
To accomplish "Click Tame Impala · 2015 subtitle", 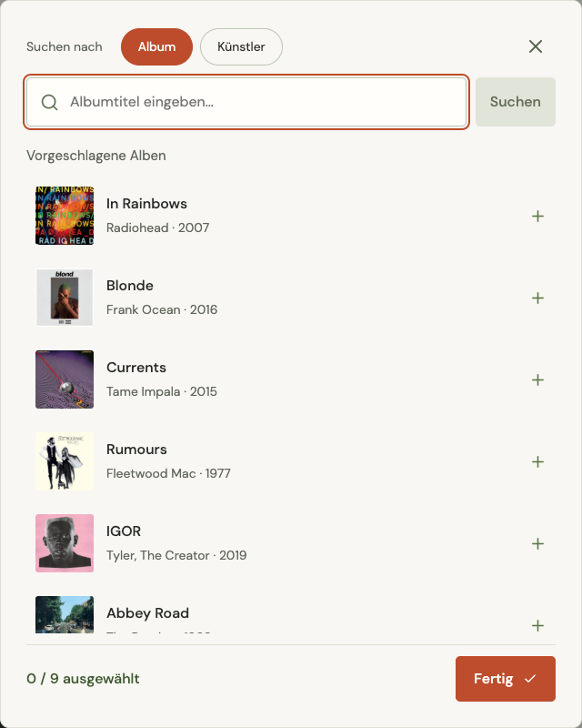I will tap(162, 392).
